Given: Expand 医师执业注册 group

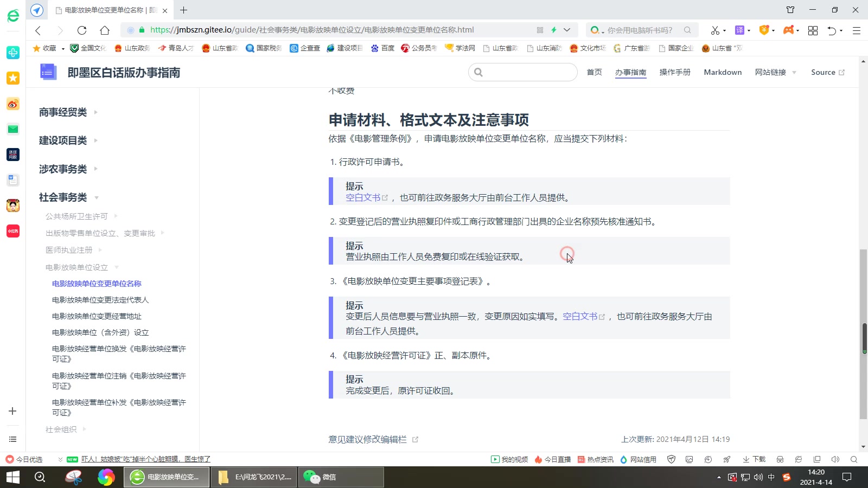Looking at the screenshot, I should coord(74,250).
